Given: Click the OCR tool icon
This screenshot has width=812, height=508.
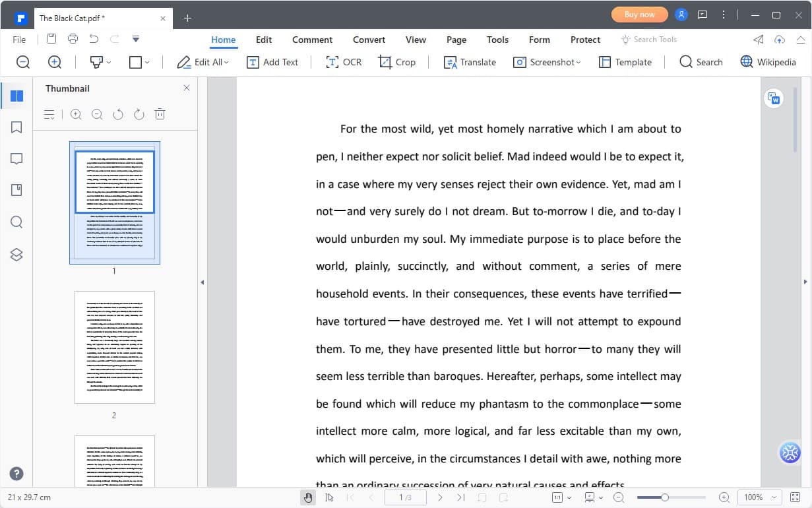Looking at the screenshot, I should [333, 62].
